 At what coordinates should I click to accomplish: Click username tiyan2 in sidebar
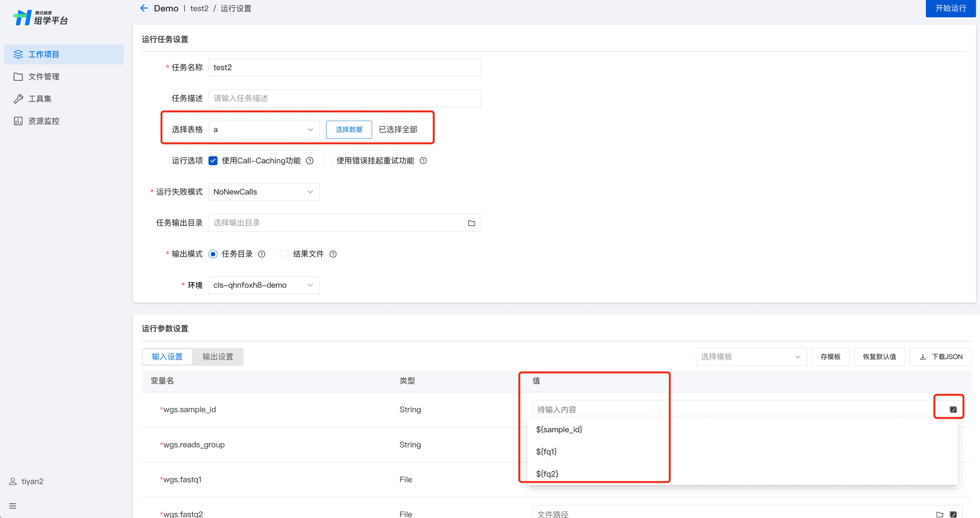pyautogui.click(x=32, y=481)
